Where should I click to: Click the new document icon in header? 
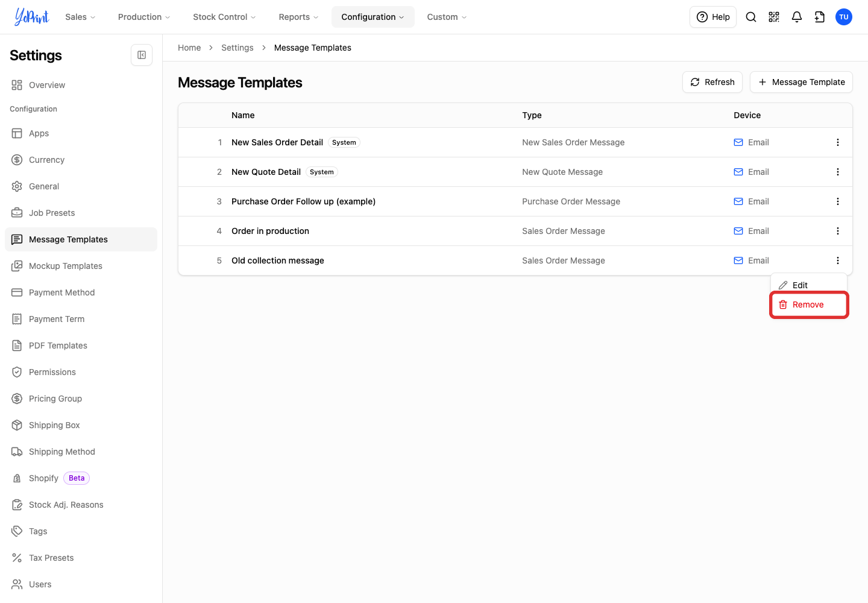point(820,17)
